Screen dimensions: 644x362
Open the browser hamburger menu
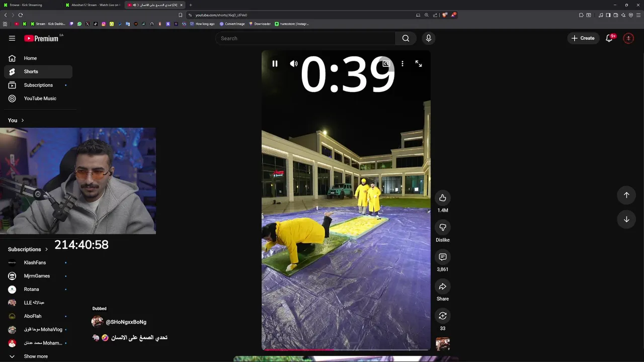tap(638, 15)
